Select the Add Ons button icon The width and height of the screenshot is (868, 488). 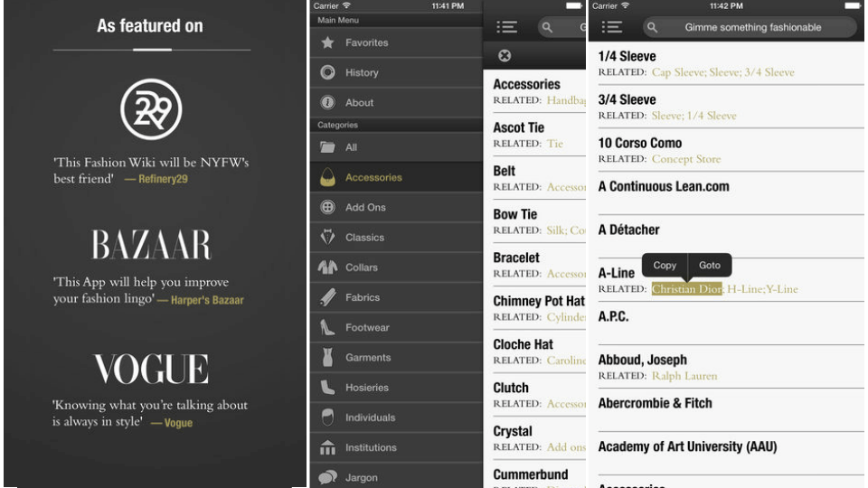pos(327,207)
